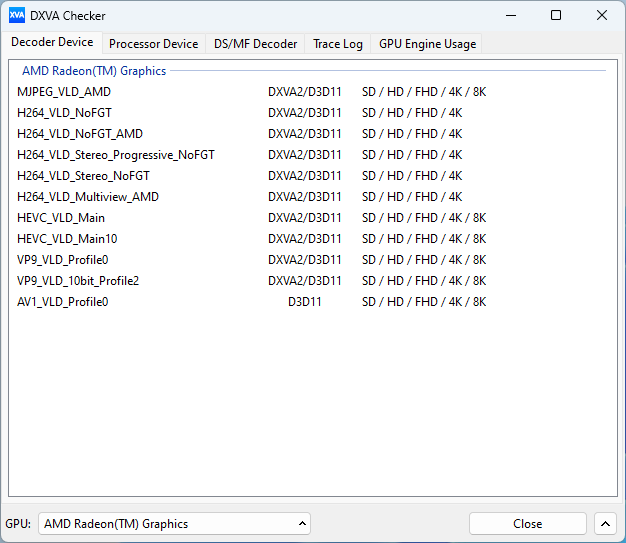Open the GPU selection dropdown
Viewport: 626px width, 543px height.
coord(174,523)
